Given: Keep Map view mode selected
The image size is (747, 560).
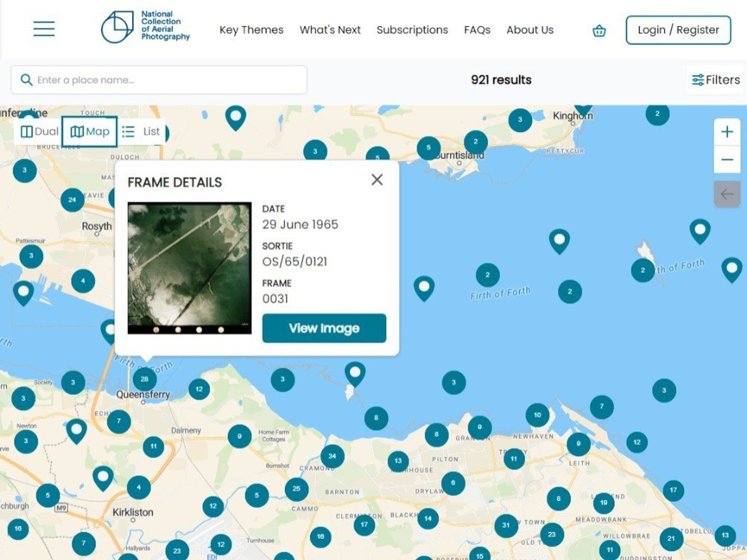Looking at the screenshot, I should 90,131.
